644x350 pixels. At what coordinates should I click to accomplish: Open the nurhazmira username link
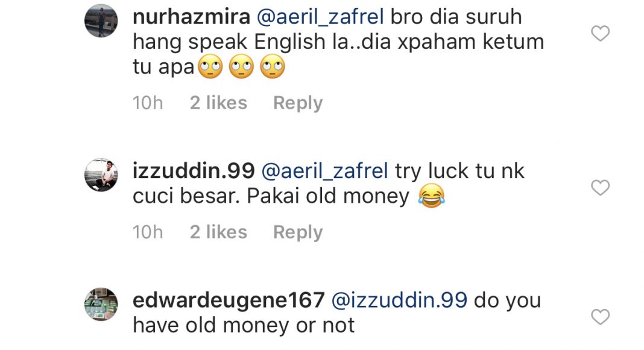tap(191, 17)
